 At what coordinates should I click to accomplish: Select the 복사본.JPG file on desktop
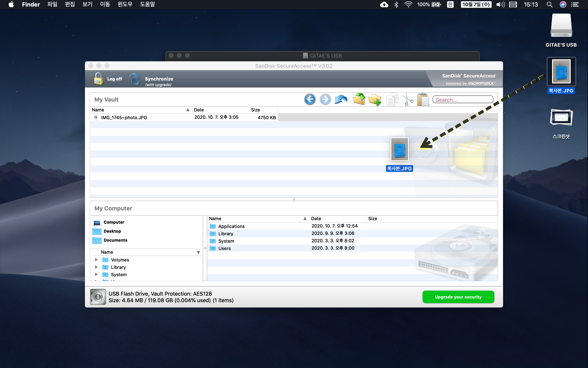tap(561, 75)
